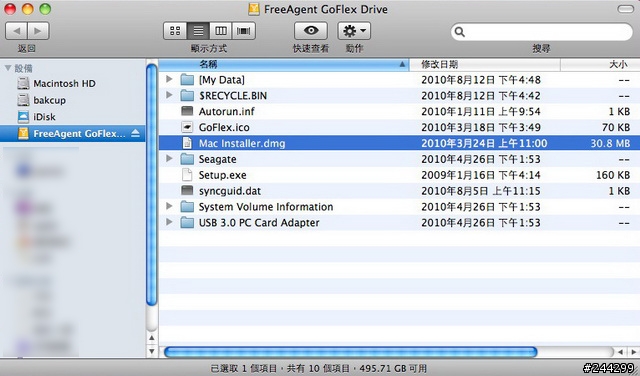
Task: Click the 160 KB size value
Action: [613, 175]
